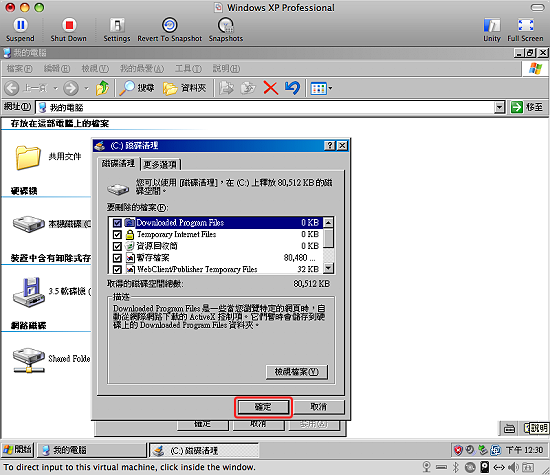Select the 磁碟清理 tab
Image resolution: width=550 pixels, height=475 pixels.
tap(119, 163)
